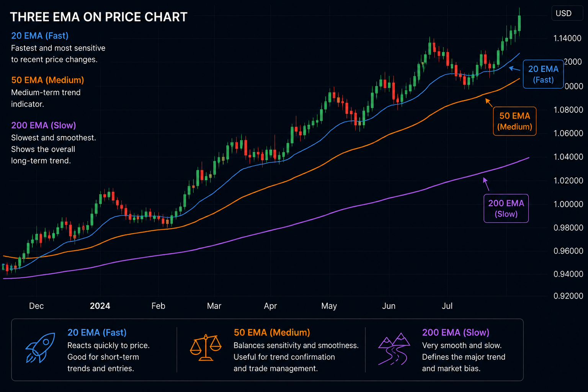Click the "Medium-term trend indicator." text
This screenshot has height=392, width=588.
[46, 98]
